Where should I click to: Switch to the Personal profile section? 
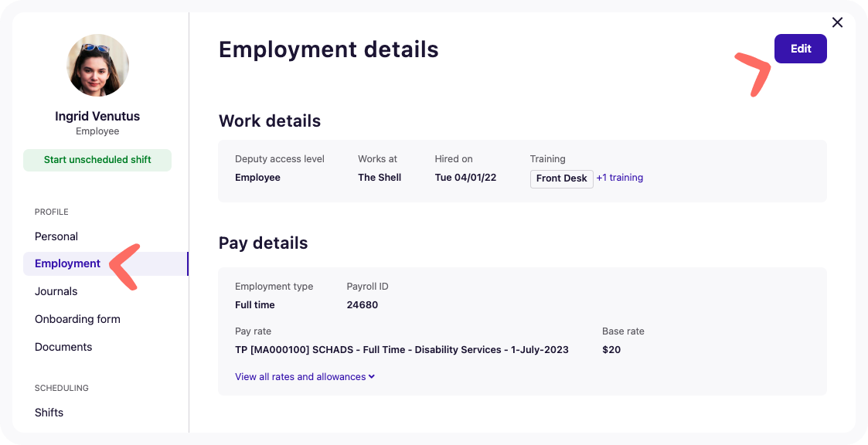(56, 236)
